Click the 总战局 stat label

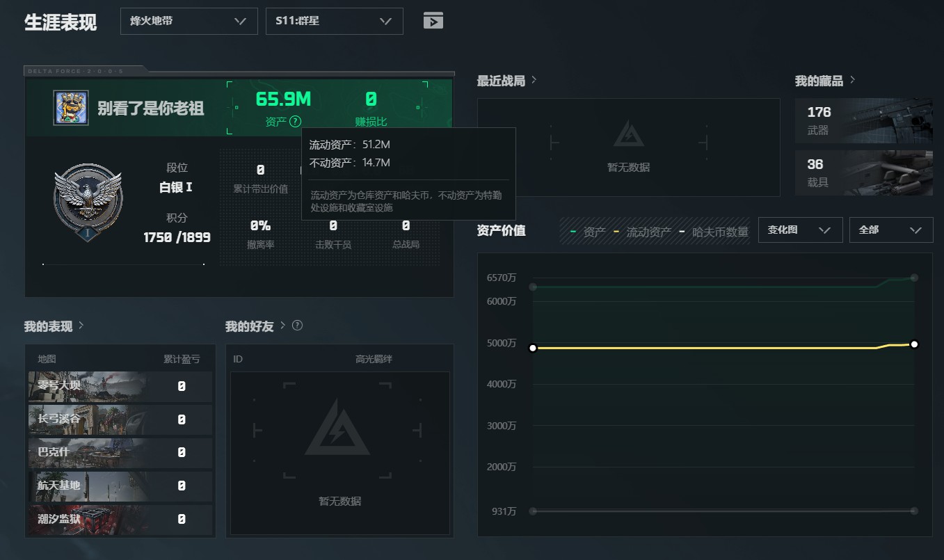point(406,244)
